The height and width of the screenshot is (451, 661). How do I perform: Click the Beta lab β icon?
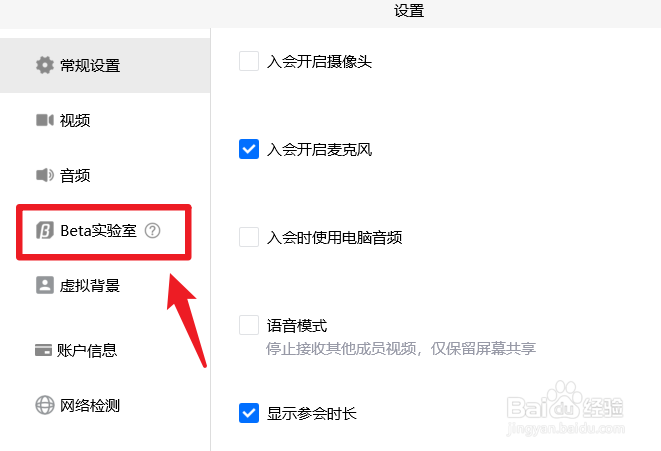coord(45,231)
